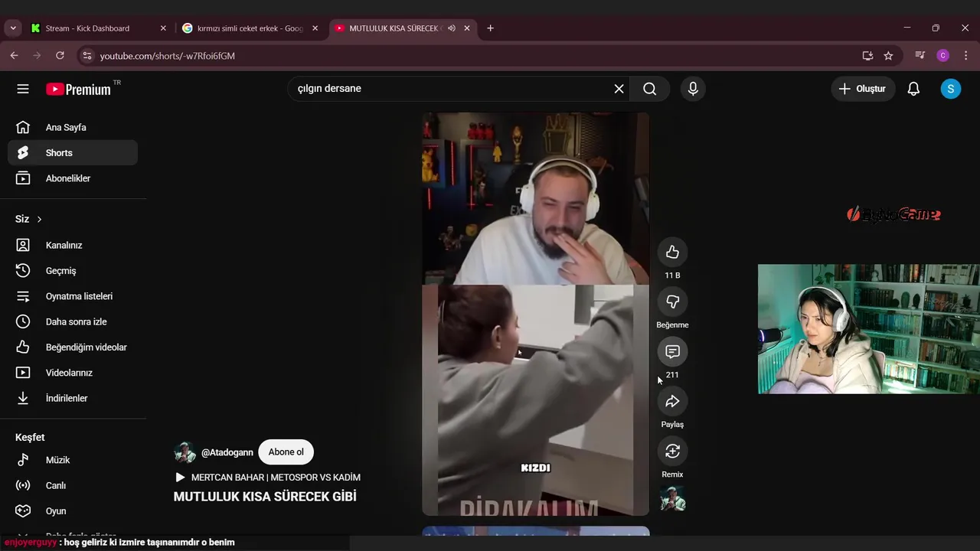Open Abonelikler in sidebar
Viewport: 980px width, 551px height.
coord(73,178)
